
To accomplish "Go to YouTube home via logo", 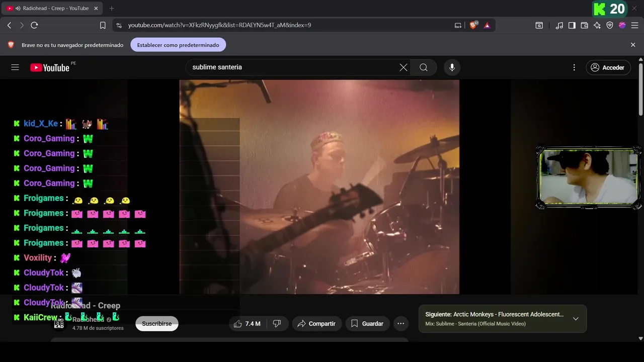I will coord(49,68).
